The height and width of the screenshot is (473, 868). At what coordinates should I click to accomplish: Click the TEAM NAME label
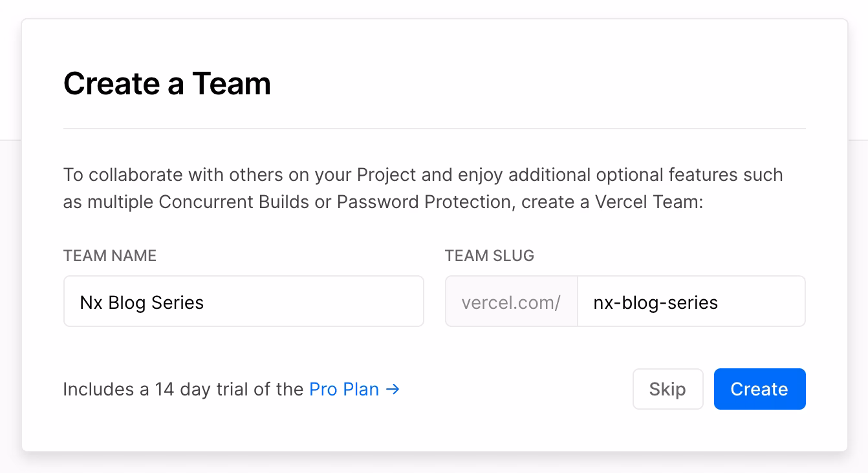110,256
